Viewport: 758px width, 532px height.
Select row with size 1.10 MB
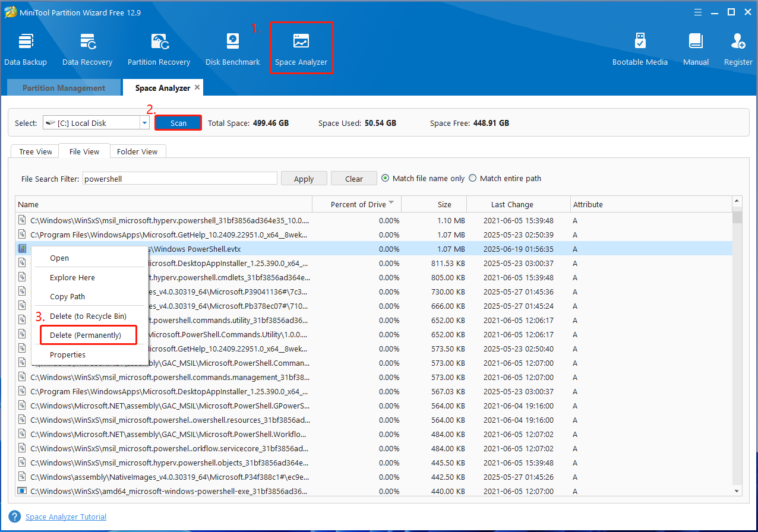pyautogui.click(x=374, y=220)
